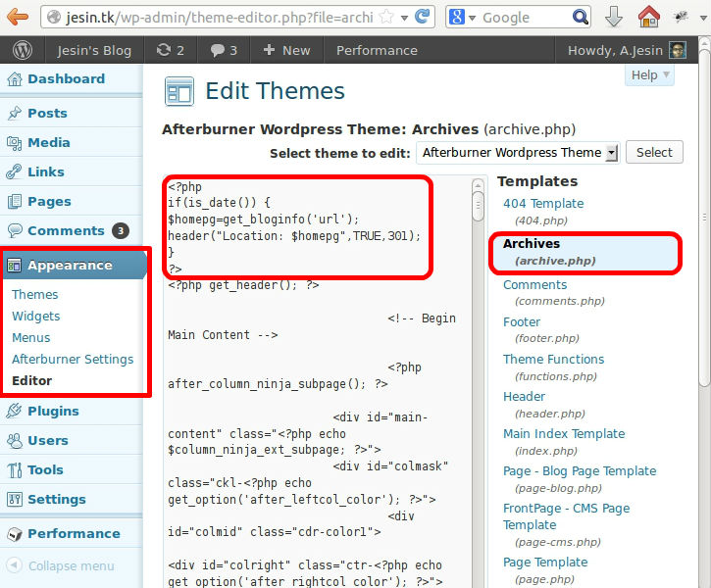Go to browser home page icon
The image size is (711, 588).
(649, 17)
